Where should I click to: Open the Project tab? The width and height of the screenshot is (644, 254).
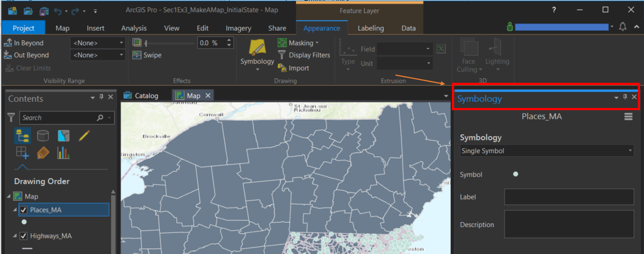click(23, 28)
